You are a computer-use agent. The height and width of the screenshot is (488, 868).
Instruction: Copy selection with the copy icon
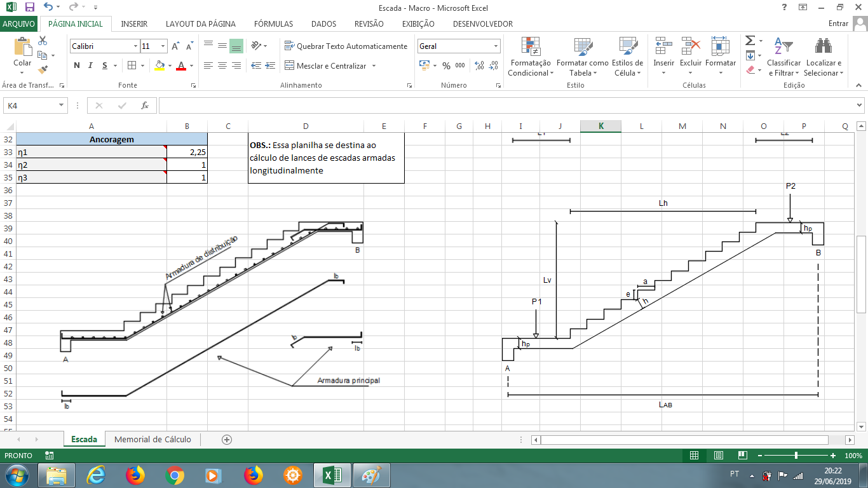43,55
